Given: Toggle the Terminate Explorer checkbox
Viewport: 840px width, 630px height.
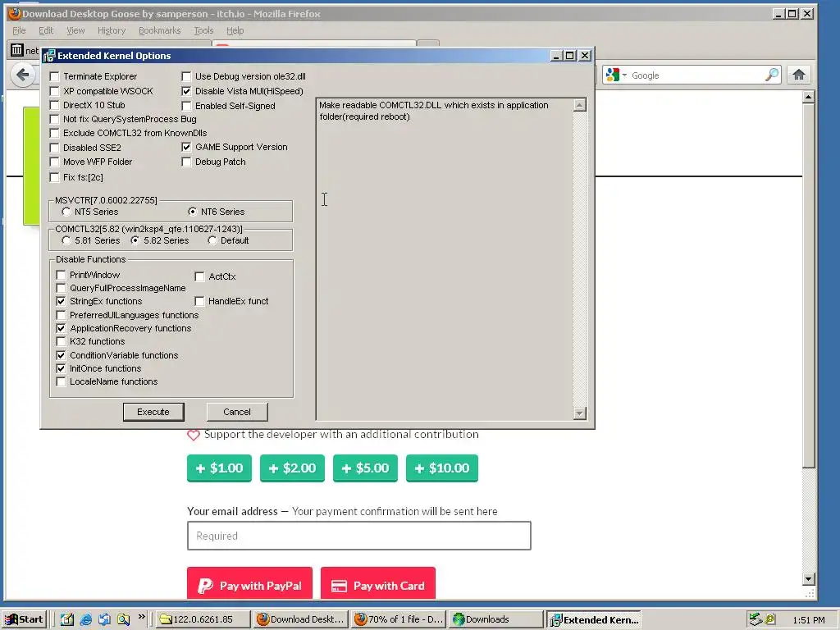Looking at the screenshot, I should pyautogui.click(x=55, y=76).
